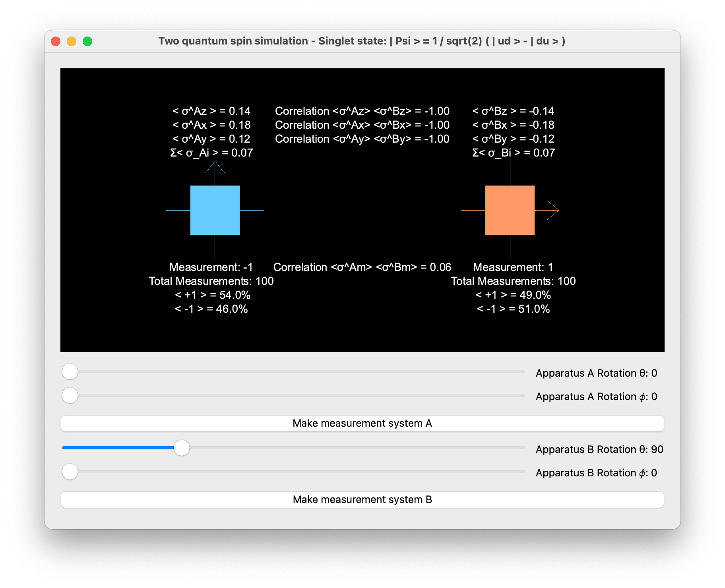Image resolution: width=725 pixels, height=588 pixels.
Task: Click '< σ^Az > = 0.14' text
Action: click(211, 111)
